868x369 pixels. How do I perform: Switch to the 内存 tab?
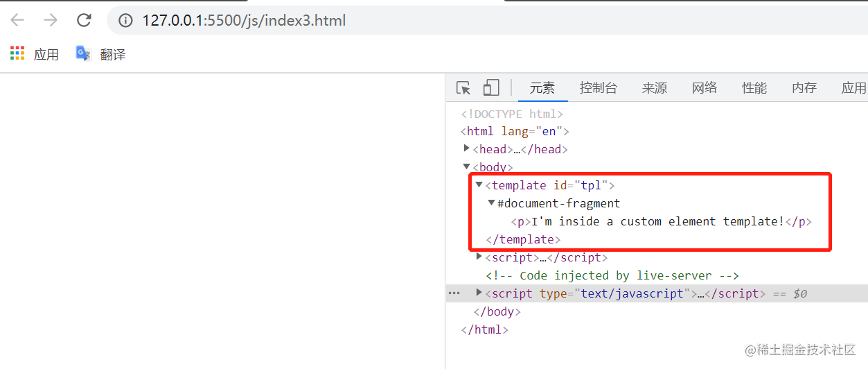pos(804,88)
